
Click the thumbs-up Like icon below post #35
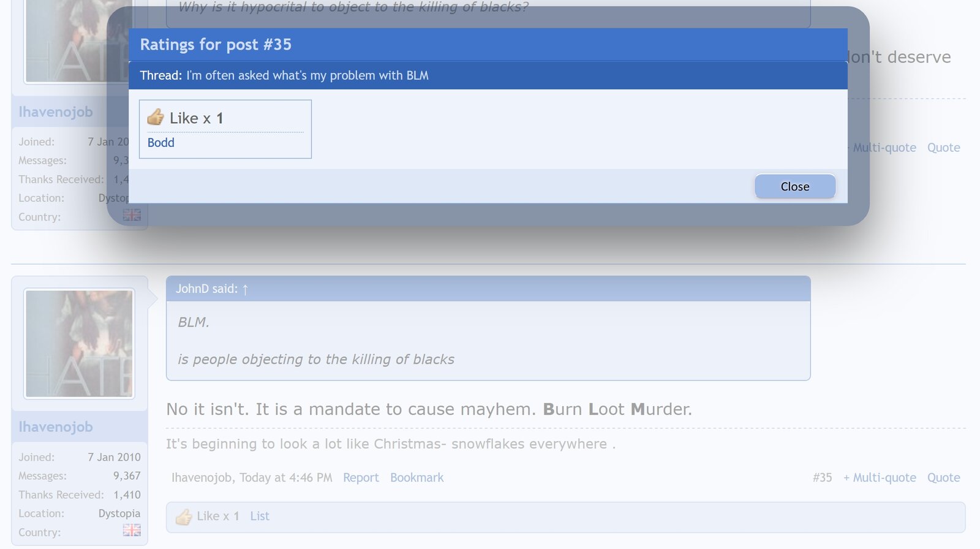click(x=183, y=517)
